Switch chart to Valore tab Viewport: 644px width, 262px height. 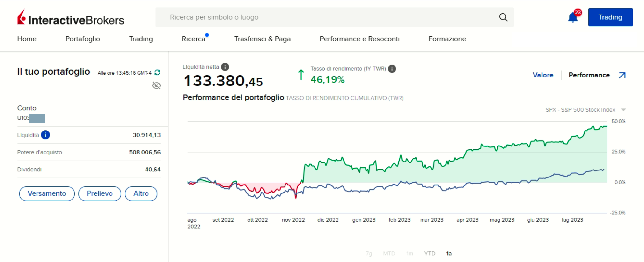coord(543,75)
